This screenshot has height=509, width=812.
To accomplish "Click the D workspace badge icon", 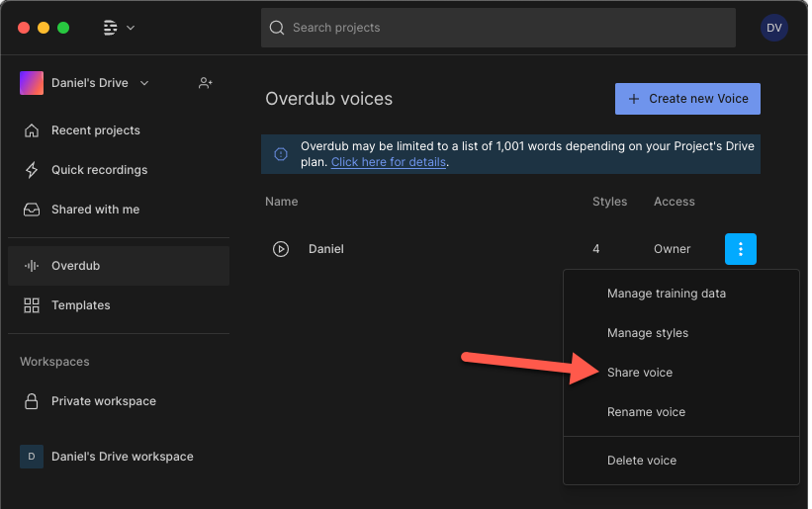I will coord(32,457).
